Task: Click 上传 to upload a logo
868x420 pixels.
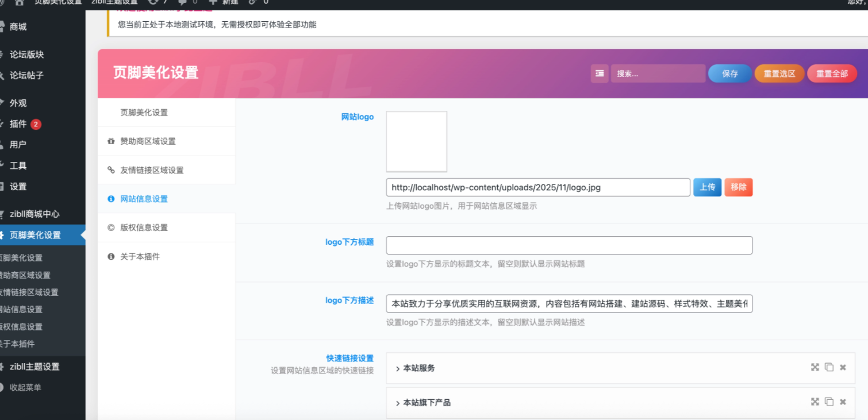Action: (707, 187)
